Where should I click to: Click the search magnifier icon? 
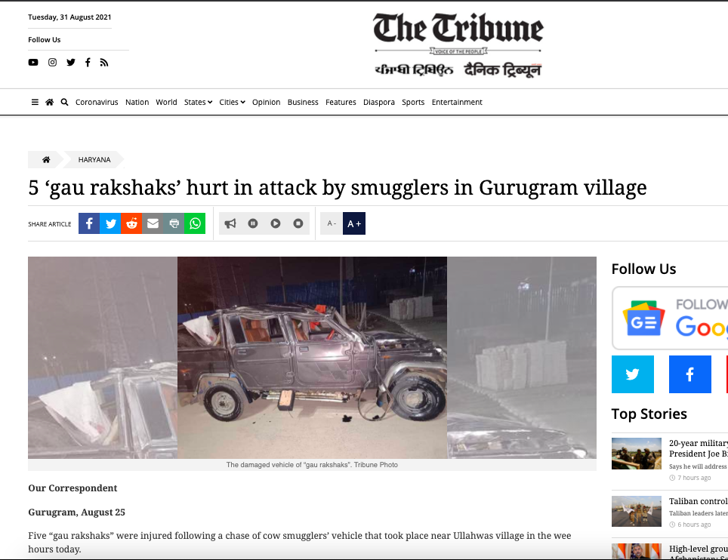tap(64, 102)
